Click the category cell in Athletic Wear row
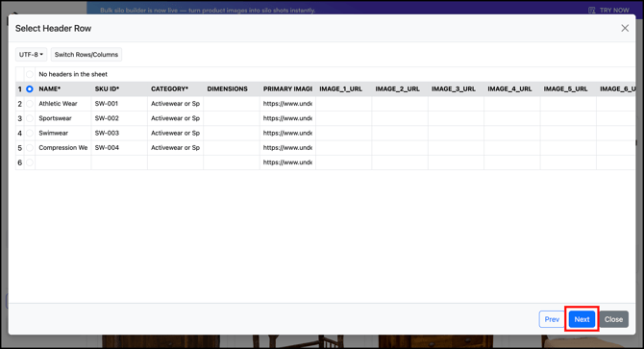The width and height of the screenshot is (644, 349). [175, 104]
